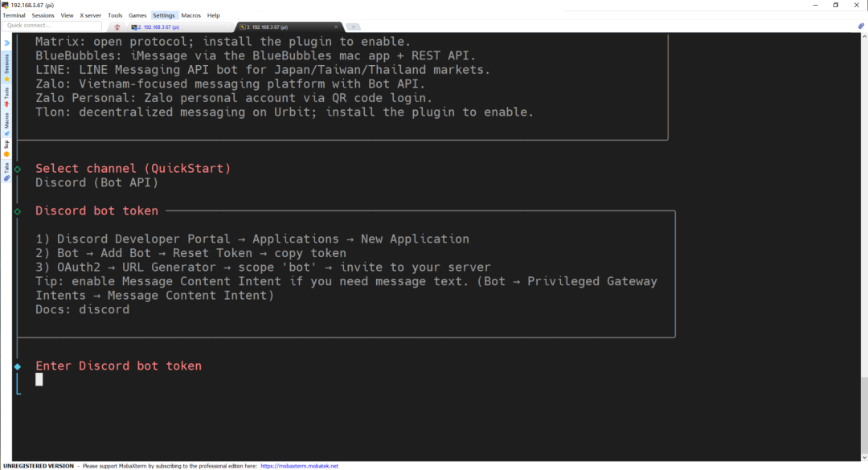Image resolution: width=868 pixels, height=470 pixels.
Task: Click the MobaXterm icon in title bar
Action: click(x=5, y=5)
